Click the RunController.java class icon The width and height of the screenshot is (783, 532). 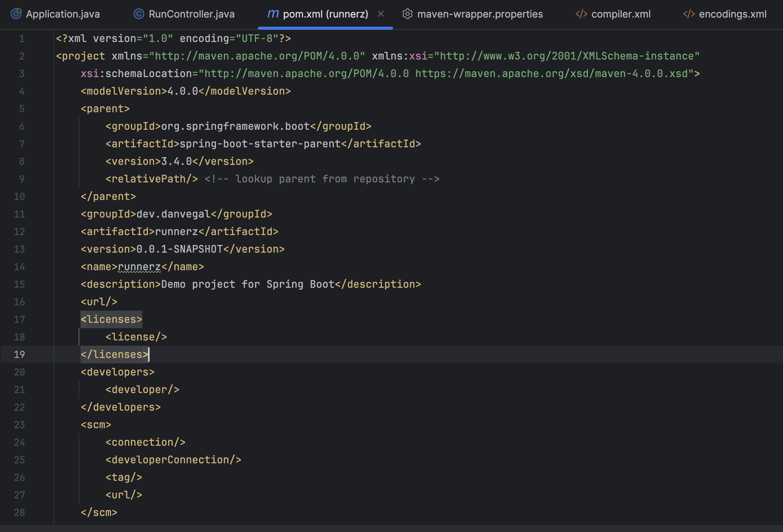point(139,14)
